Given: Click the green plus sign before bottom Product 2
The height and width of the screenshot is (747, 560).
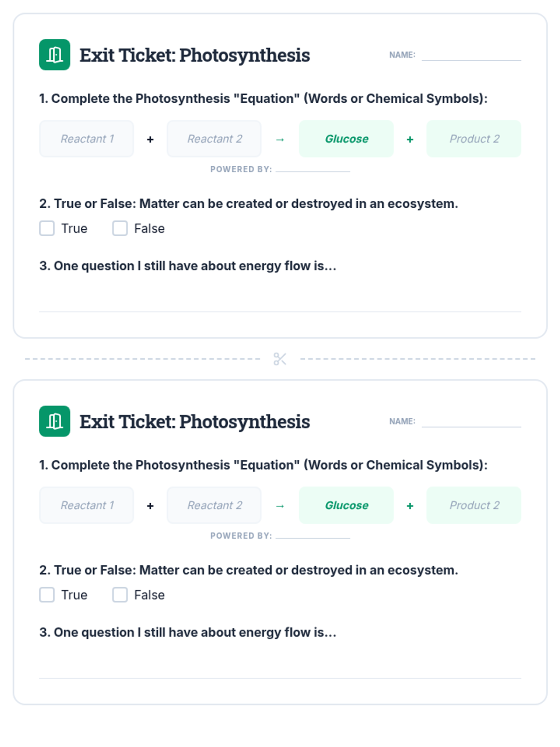Looking at the screenshot, I should point(410,506).
